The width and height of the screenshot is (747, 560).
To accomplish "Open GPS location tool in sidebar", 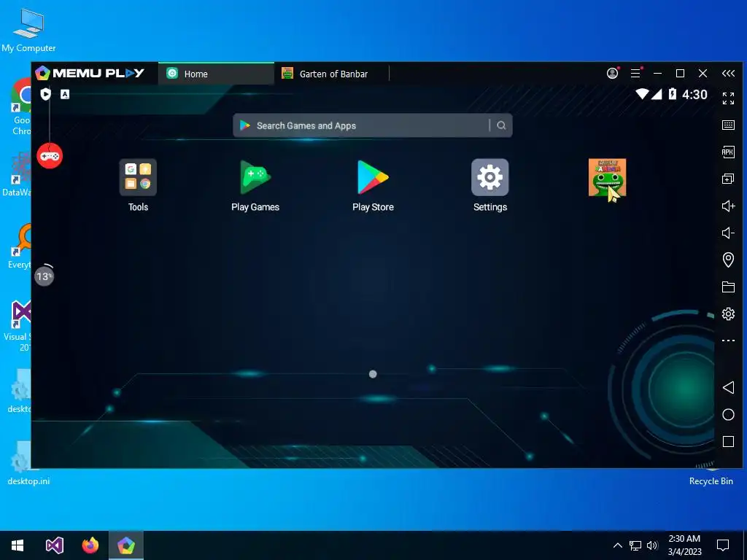I will pos(728,260).
